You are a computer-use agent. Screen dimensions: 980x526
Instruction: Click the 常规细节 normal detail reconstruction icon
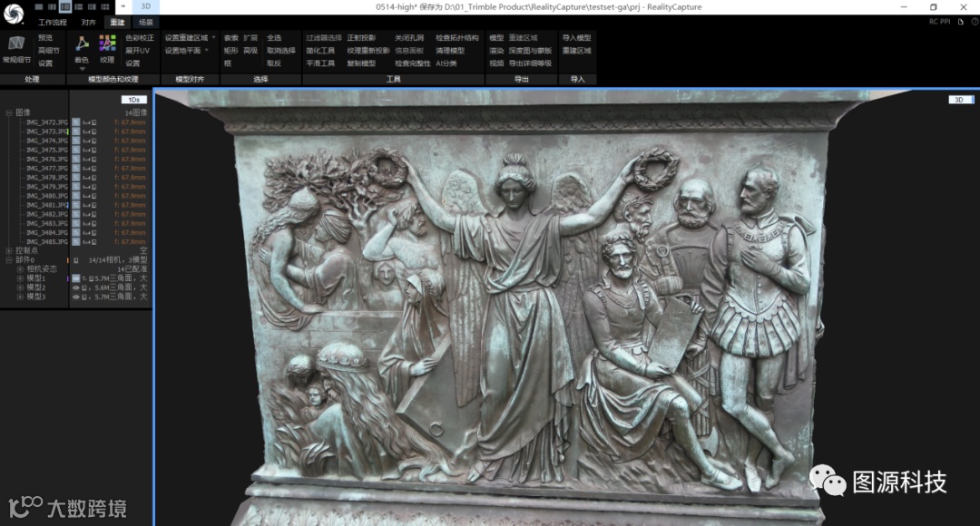coord(16,44)
